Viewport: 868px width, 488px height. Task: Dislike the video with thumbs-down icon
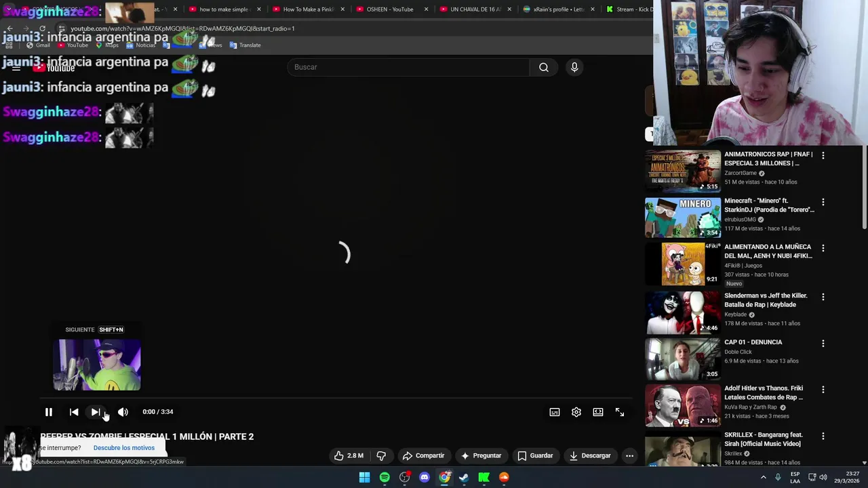(381, 455)
